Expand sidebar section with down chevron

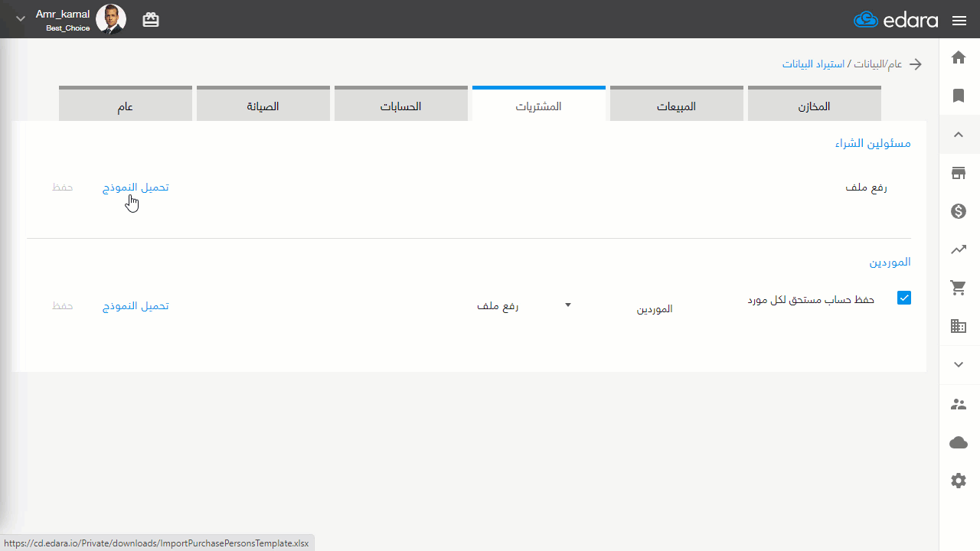coord(959,365)
